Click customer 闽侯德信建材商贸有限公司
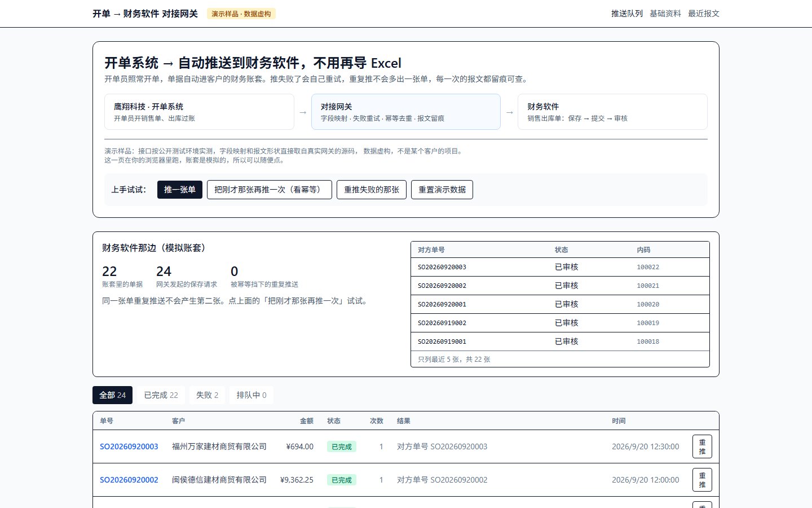 tap(219, 480)
